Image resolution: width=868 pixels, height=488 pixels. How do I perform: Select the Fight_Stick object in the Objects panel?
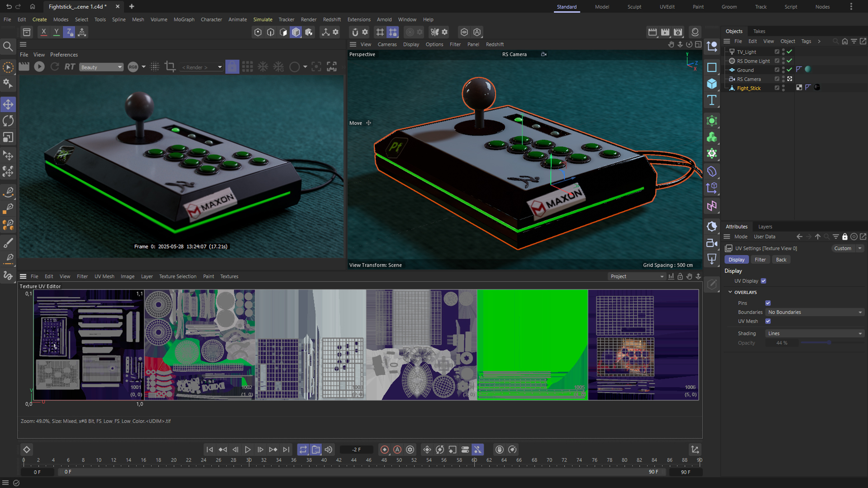pos(750,88)
